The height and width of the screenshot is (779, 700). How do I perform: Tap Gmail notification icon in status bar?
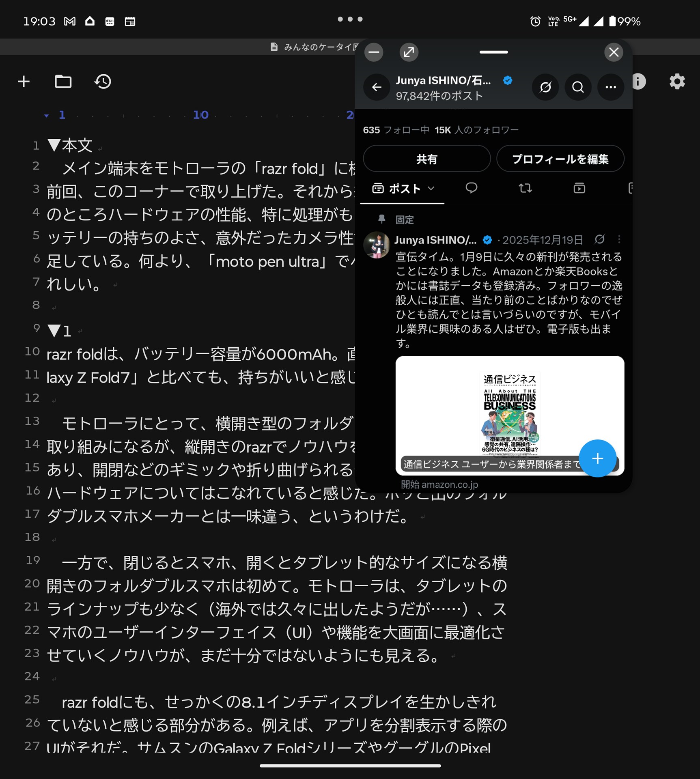pos(70,21)
